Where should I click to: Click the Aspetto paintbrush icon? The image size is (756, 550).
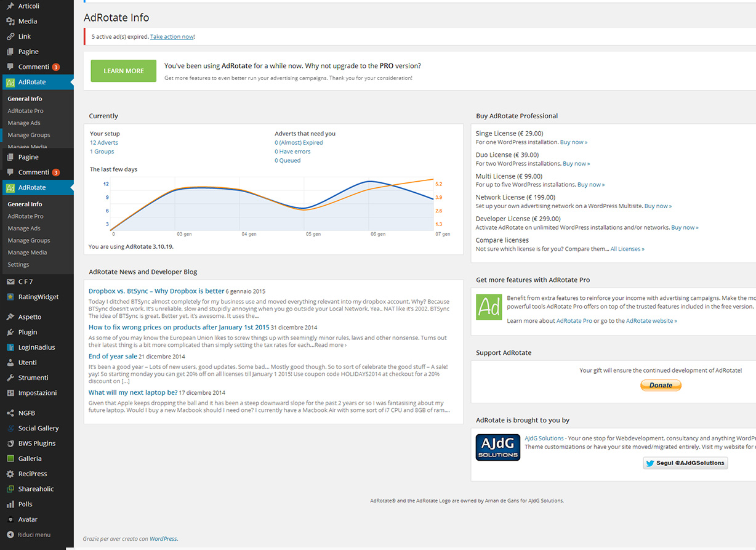tap(10, 317)
